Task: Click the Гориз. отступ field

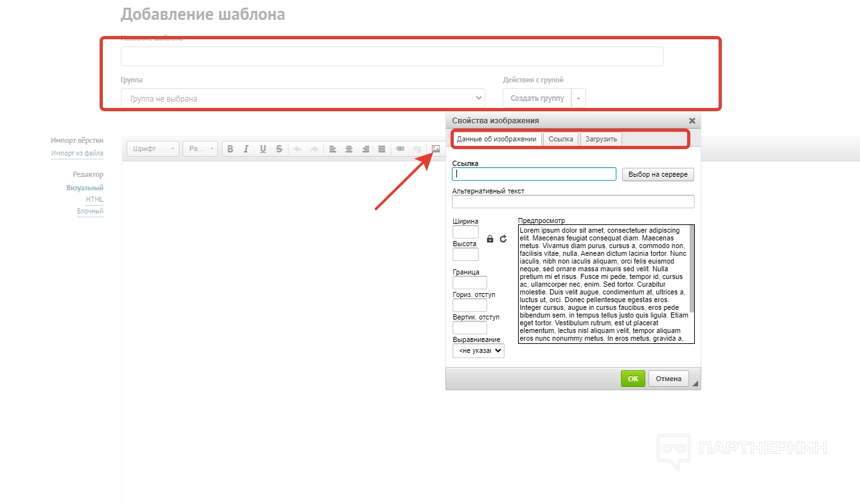Action: [x=470, y=305]
